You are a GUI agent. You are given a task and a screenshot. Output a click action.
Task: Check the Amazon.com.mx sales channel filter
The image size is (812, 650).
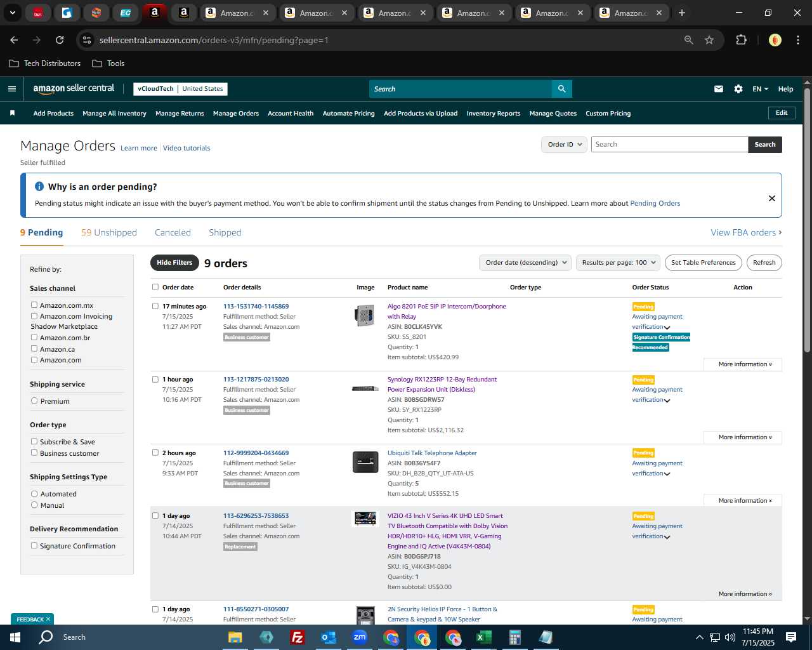tap(34, 305)
